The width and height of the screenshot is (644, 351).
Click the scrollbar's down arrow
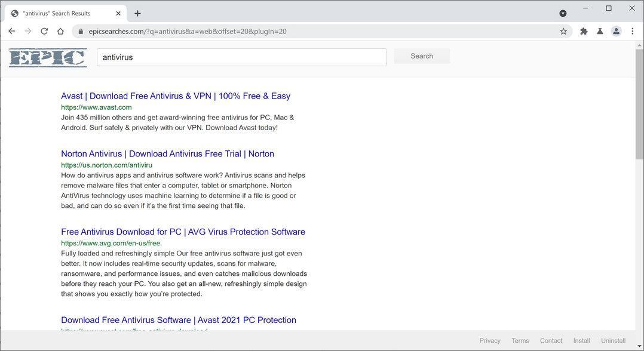[639, 345]
